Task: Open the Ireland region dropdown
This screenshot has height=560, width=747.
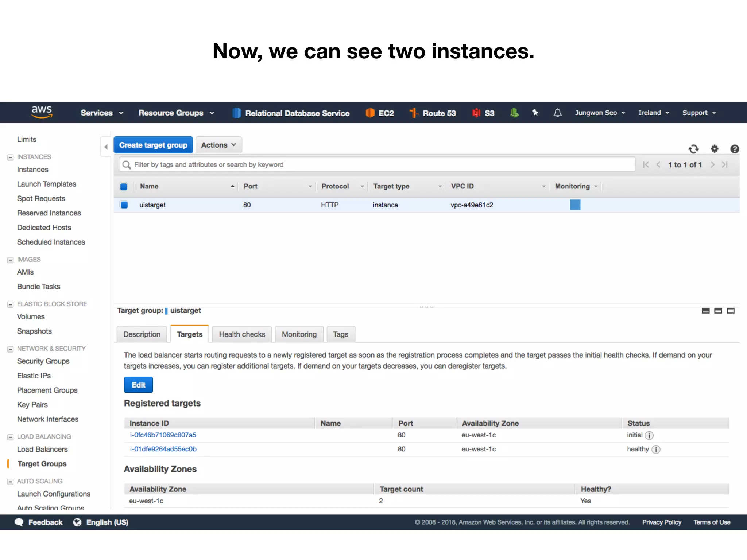Action: click(x=653, y=113)
